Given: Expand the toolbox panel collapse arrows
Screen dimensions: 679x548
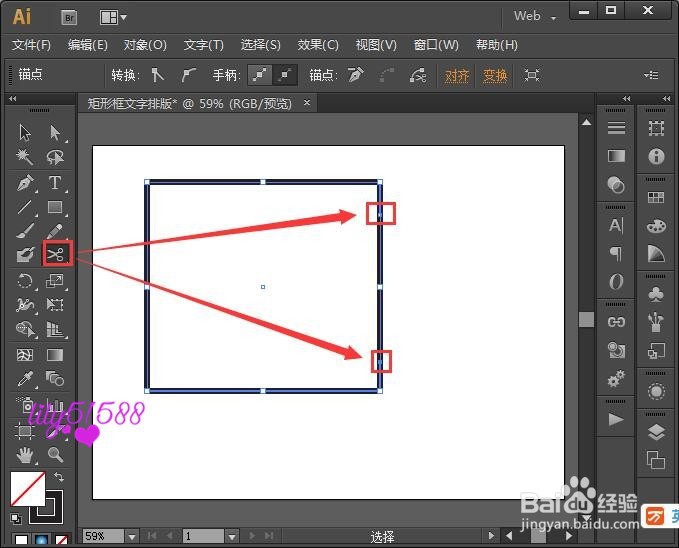Looking at the screenshot, I should (13, 99).
